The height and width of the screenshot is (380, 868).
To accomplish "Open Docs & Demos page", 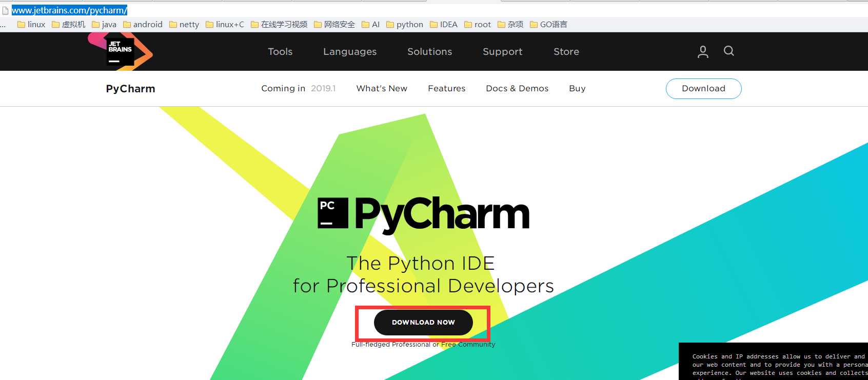I will tap(517, 88).
